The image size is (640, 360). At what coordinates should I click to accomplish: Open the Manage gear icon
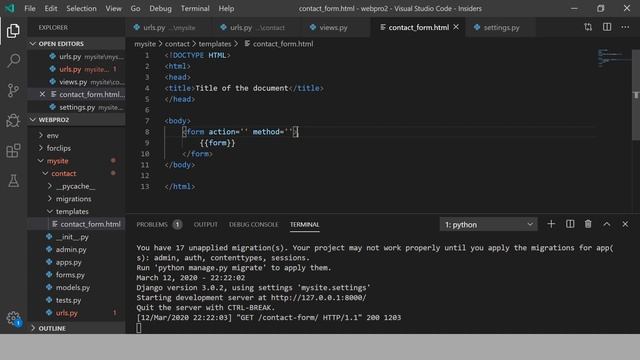pyautogui.click(x=13, y=318)
